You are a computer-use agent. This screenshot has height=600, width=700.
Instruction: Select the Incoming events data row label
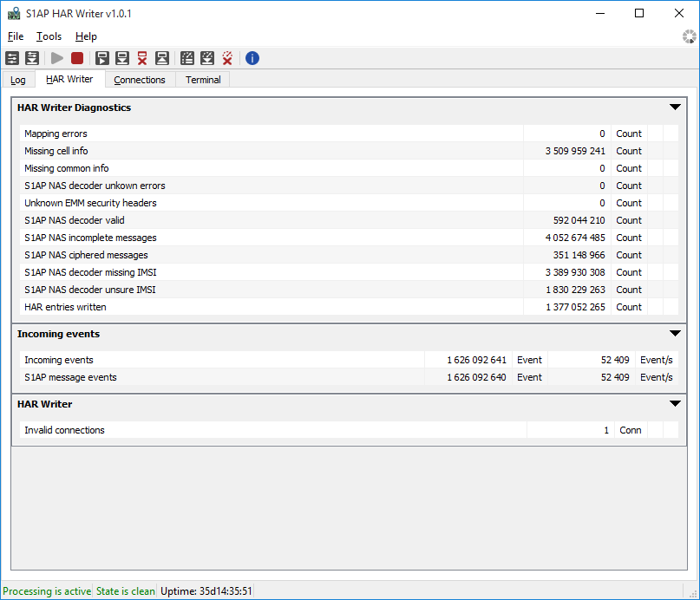59,360
